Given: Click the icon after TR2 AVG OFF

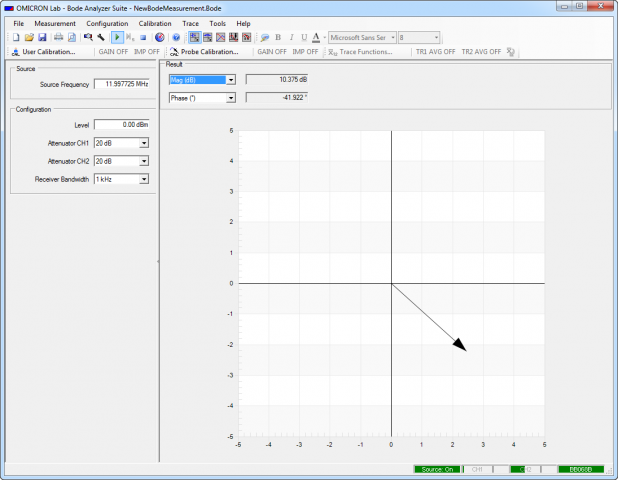Looking at the screenshot, I should pos(511,52).
